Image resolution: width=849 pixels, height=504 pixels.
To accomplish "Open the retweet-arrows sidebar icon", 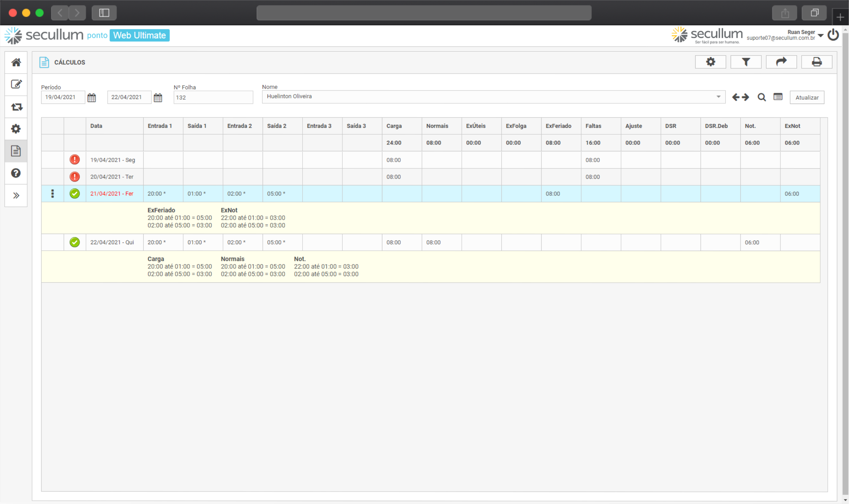I will (x=16, y=107).
